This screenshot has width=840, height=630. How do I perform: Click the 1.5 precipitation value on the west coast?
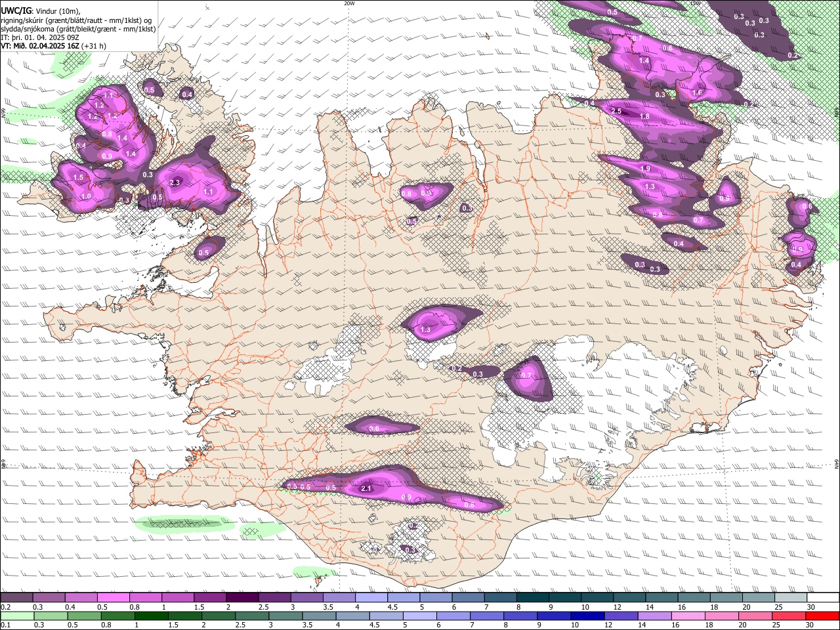(x=78, y=178)
